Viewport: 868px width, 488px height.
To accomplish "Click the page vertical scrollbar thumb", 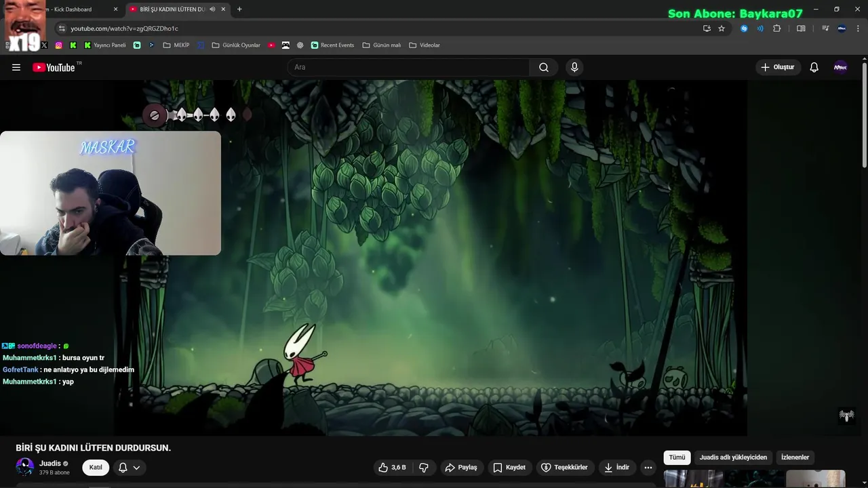I will [x=865, y=114].
